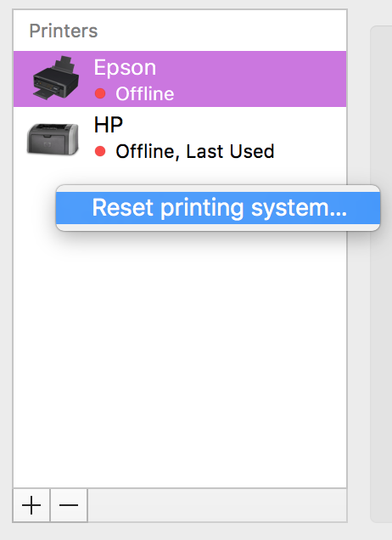Click the Offline status text under Epson
This screenshot has width=392, height=540.
tap(145, 93)
